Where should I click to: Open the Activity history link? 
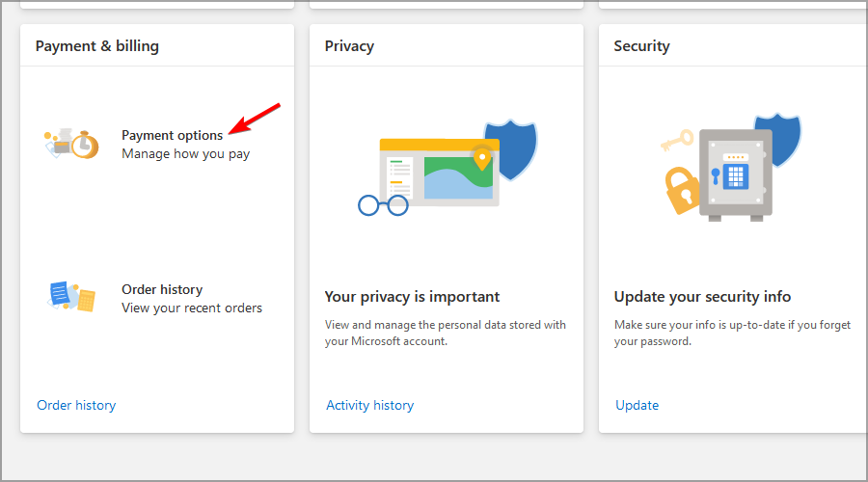click(x=369, y=405)
